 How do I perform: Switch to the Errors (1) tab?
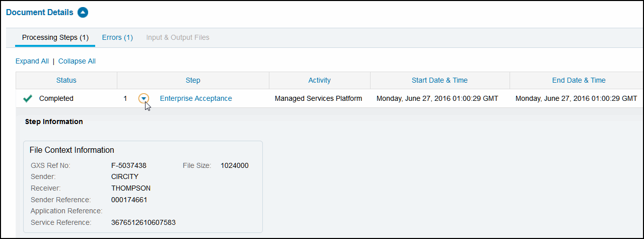pos(117,37)
